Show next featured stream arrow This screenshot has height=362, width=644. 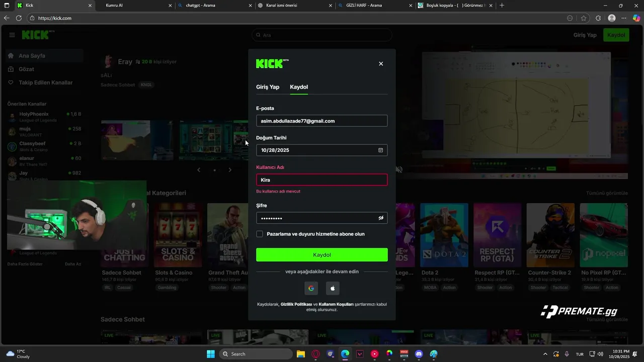pos(230,170)
